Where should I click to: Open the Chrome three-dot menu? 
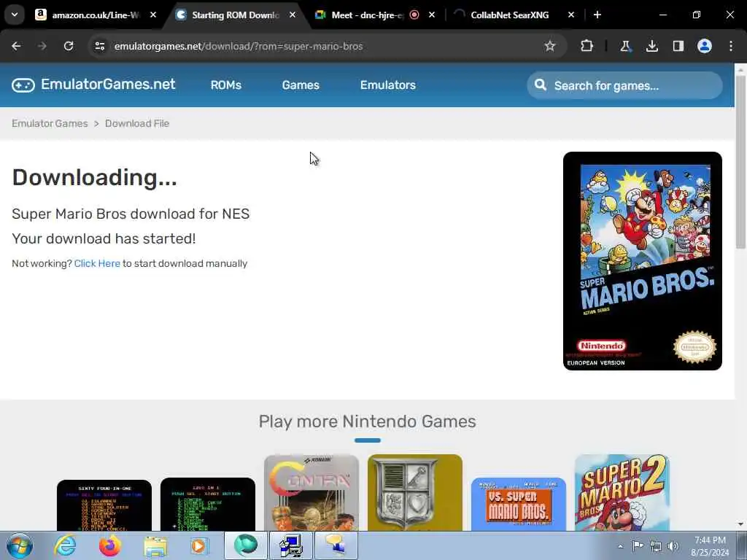pos(731,46)
